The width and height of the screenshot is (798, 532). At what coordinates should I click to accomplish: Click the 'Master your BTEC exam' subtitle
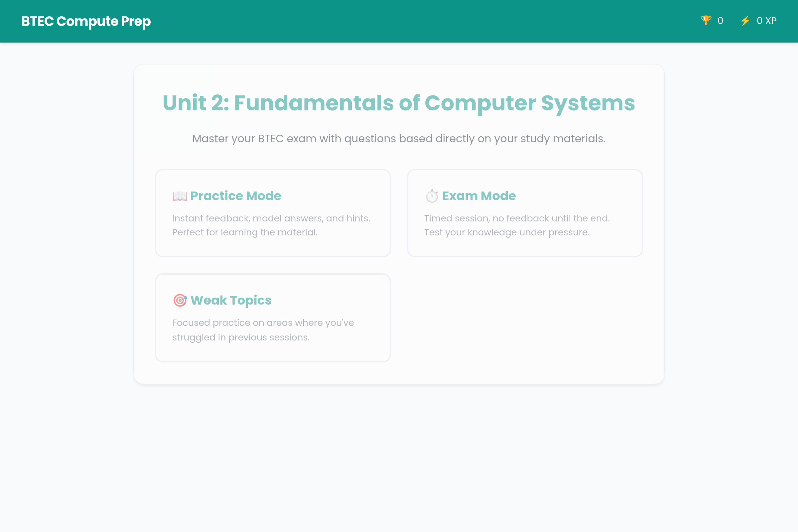pyautogui.click(x=399, y=139)
